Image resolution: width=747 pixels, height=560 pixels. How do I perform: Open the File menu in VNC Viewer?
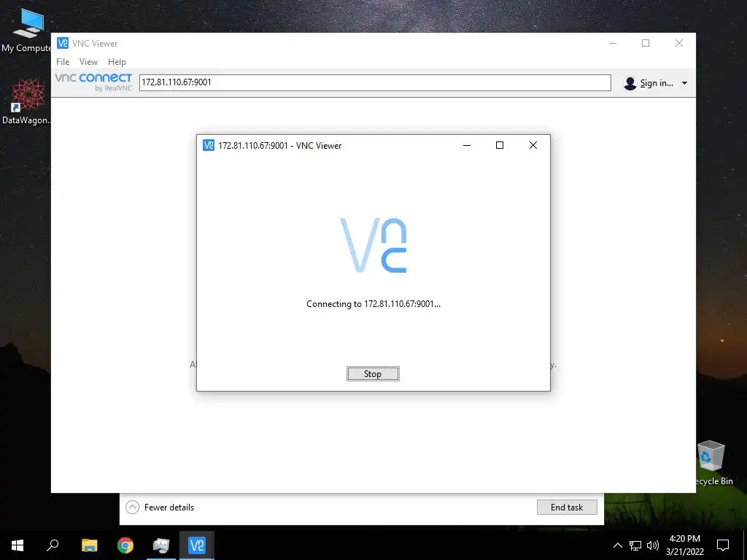point(63,62)
